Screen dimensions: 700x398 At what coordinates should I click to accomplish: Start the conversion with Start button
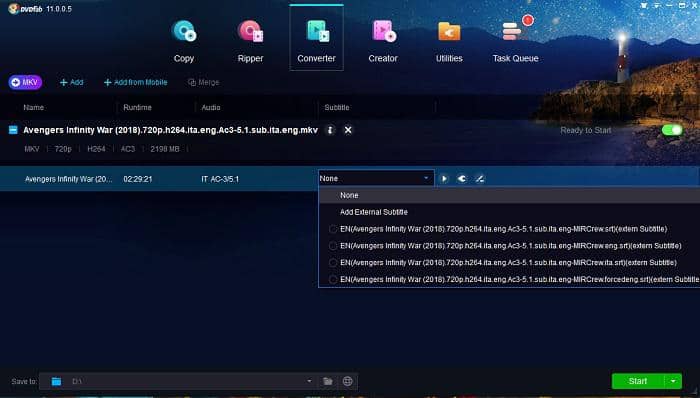point(638,381)
